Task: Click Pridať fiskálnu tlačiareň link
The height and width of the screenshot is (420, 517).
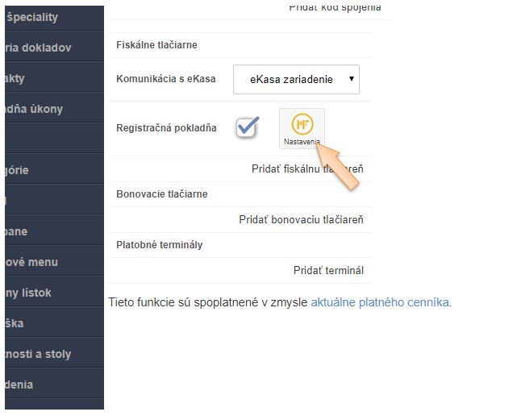Action: click(x=307, y=168)
